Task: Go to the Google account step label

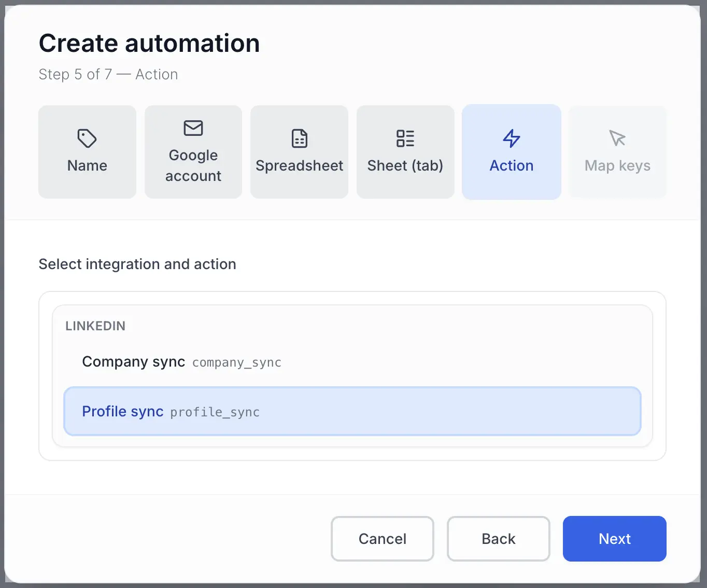Action: point(193,165)
